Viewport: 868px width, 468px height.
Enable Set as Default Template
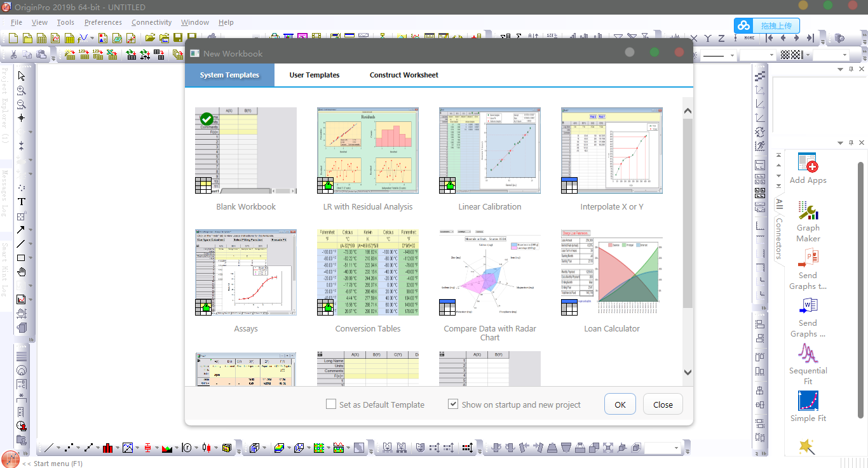click(330, 404)
